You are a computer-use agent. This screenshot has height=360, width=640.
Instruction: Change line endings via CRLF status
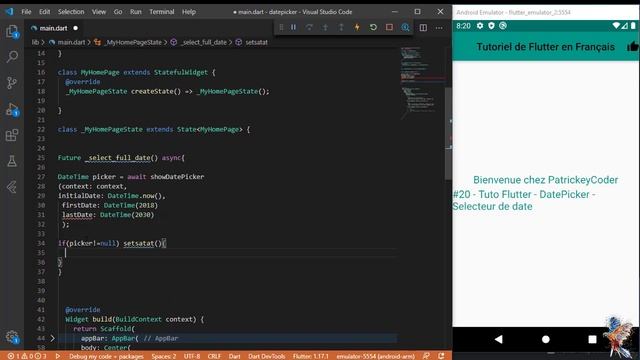[x=214, y=356]
